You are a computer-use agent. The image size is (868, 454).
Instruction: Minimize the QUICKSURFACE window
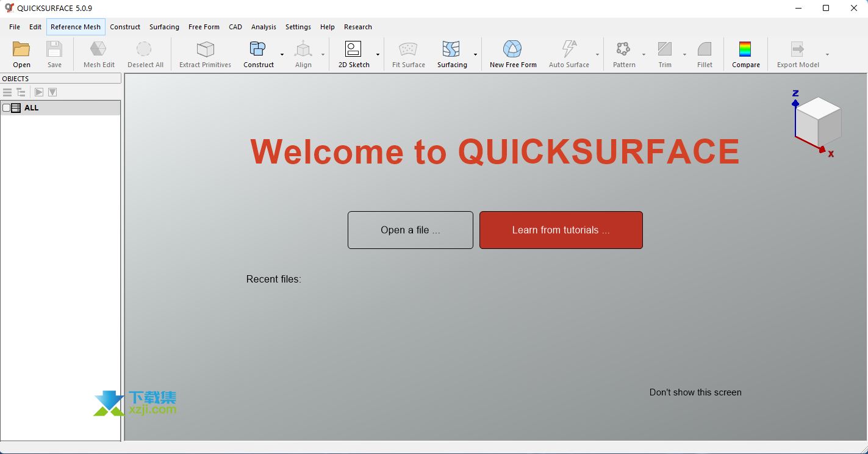click(x=798, y=8)
